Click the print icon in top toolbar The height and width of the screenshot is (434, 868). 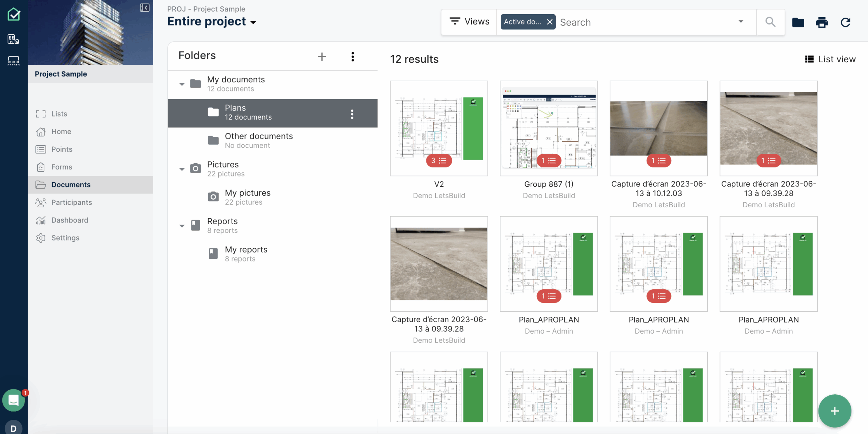point(821,22)
